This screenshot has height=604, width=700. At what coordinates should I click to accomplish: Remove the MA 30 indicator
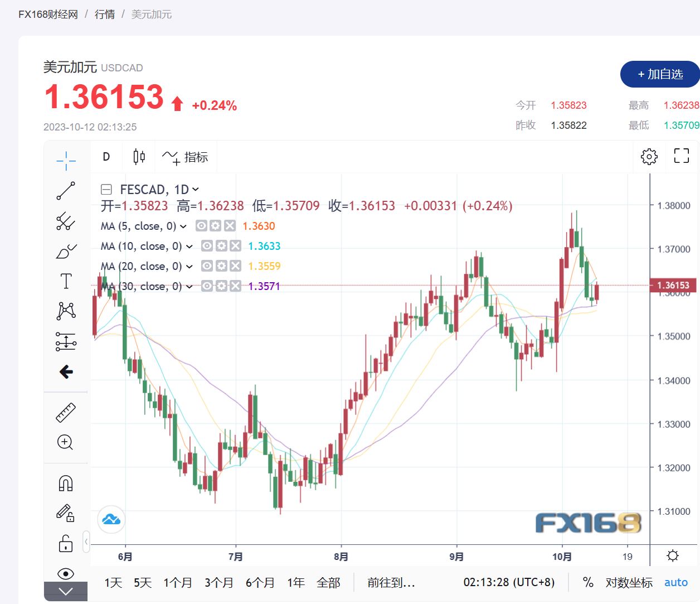click(x=235, y=286)
